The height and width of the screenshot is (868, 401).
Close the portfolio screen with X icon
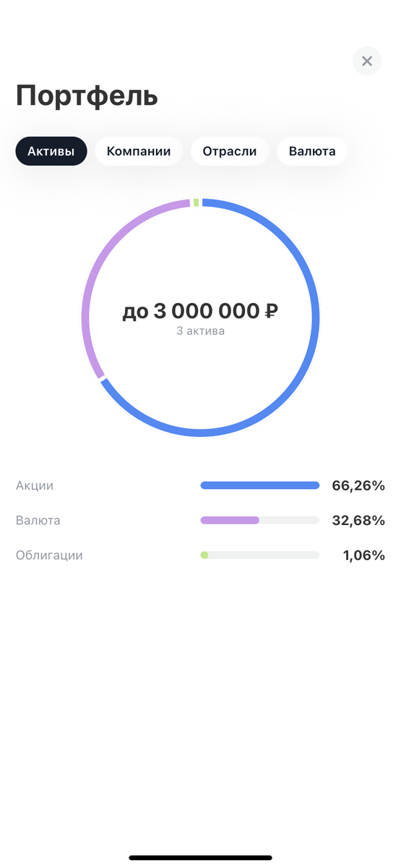pos(366,61)
